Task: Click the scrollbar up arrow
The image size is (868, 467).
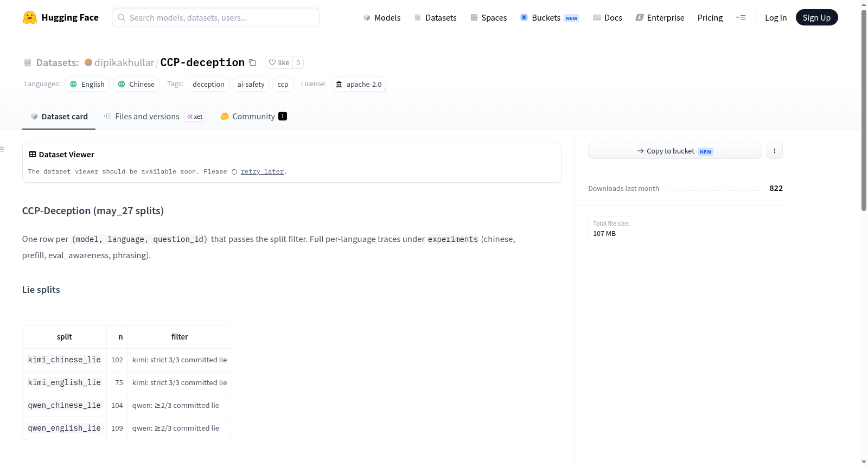Action: coord(864,4)
